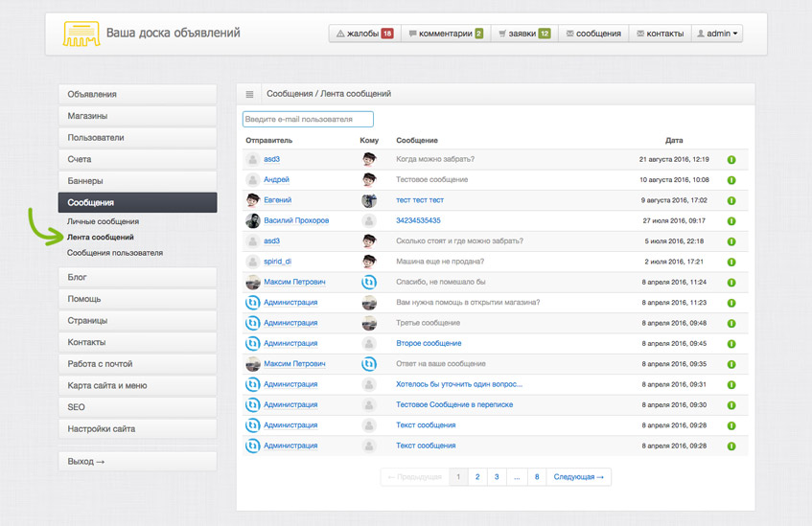
Task: Open Баннеры in the sidebar
Action: (138, 181)
